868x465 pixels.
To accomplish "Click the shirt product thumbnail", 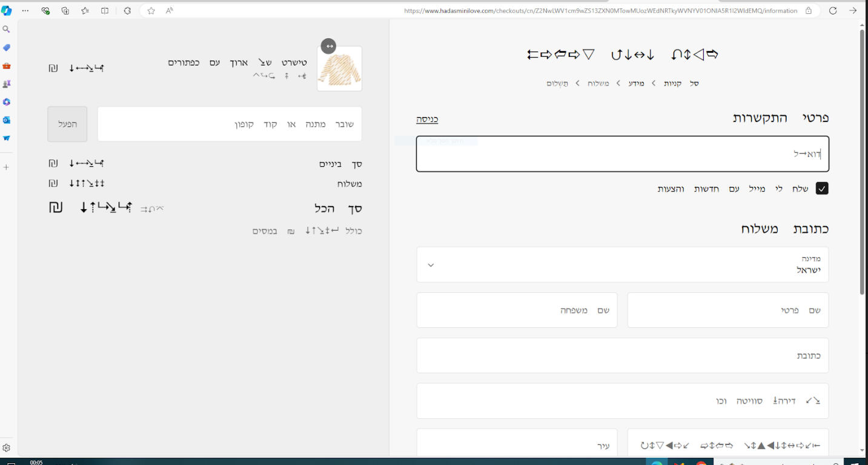I will click(x=339, y=69).
